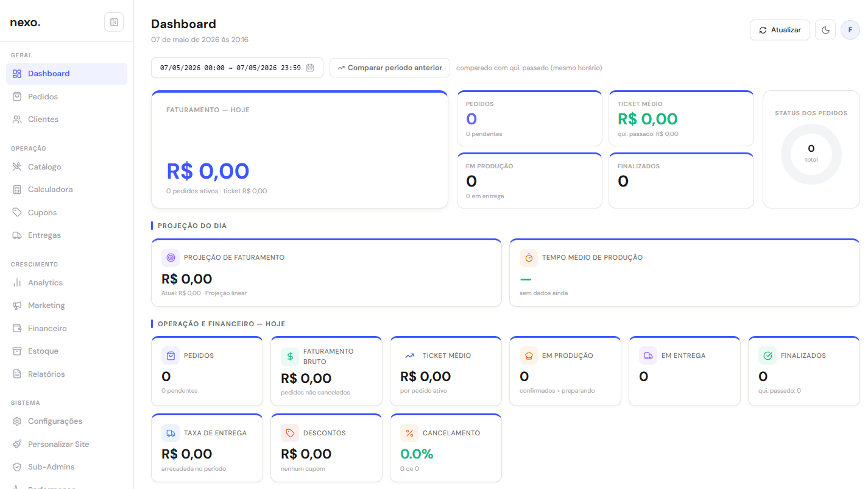
Task: Click 'arrecadada no período' text
Action: coord(194,469)
